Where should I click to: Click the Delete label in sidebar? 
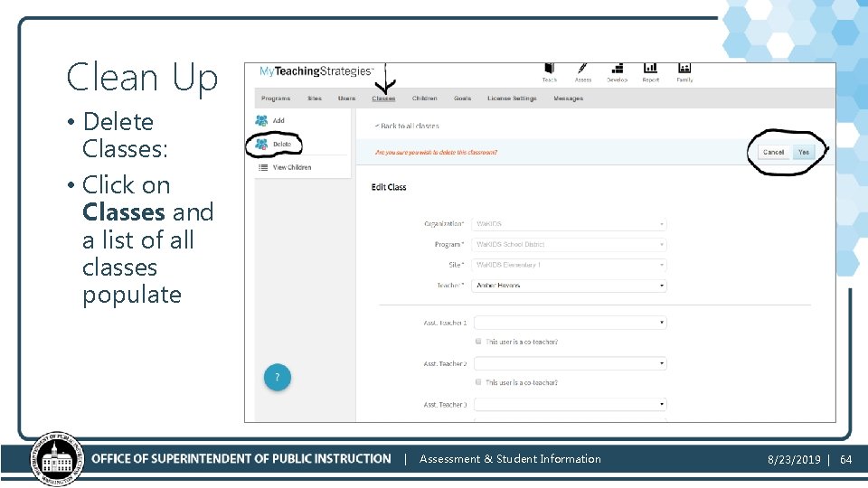tap(282, 145)
